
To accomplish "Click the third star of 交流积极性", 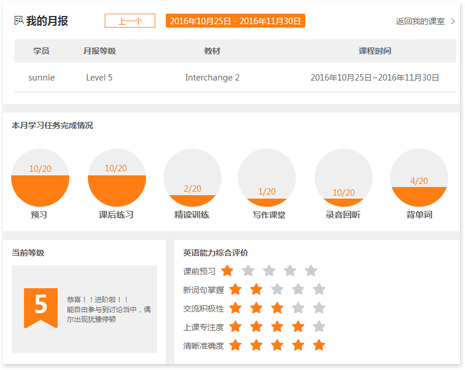I will coord(277,308).
